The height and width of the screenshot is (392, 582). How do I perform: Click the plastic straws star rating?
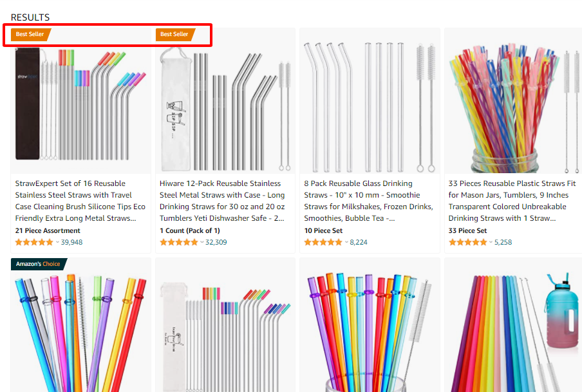[x=467, y=243]
